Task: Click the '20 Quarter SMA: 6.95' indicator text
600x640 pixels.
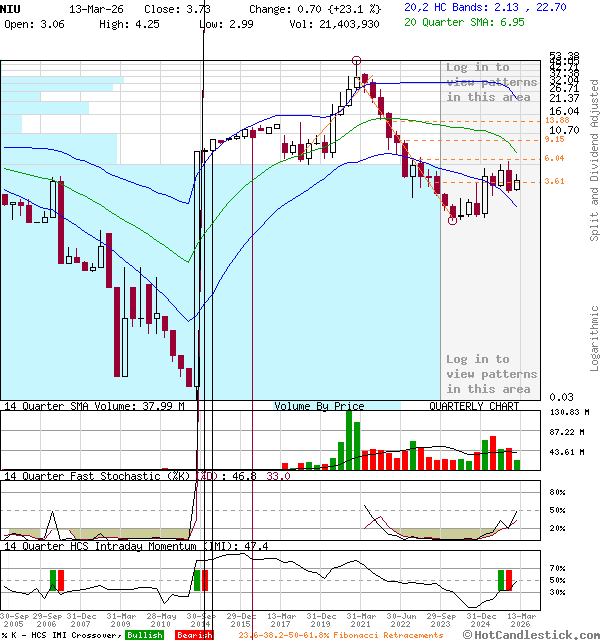Action: (x=464, y=22)
